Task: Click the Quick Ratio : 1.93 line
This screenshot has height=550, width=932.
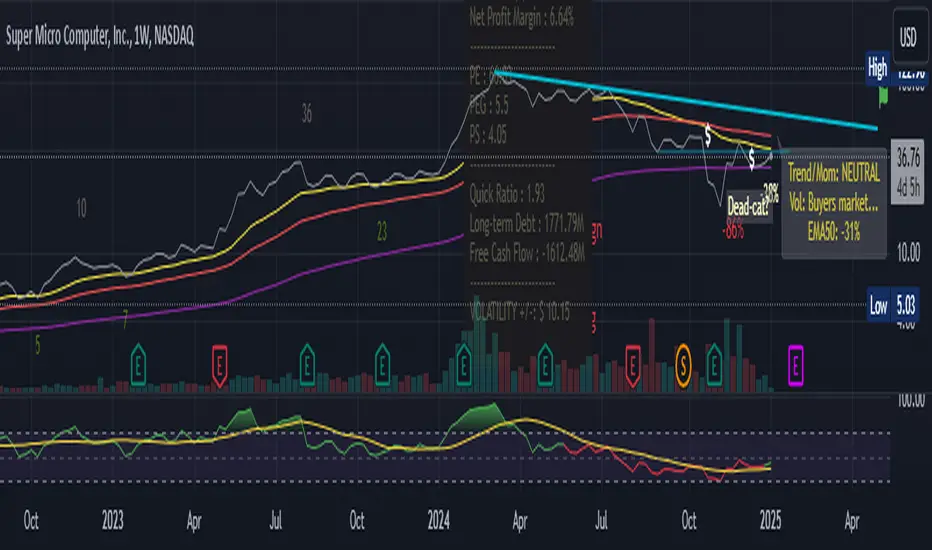Action: [x=507, y=194]
